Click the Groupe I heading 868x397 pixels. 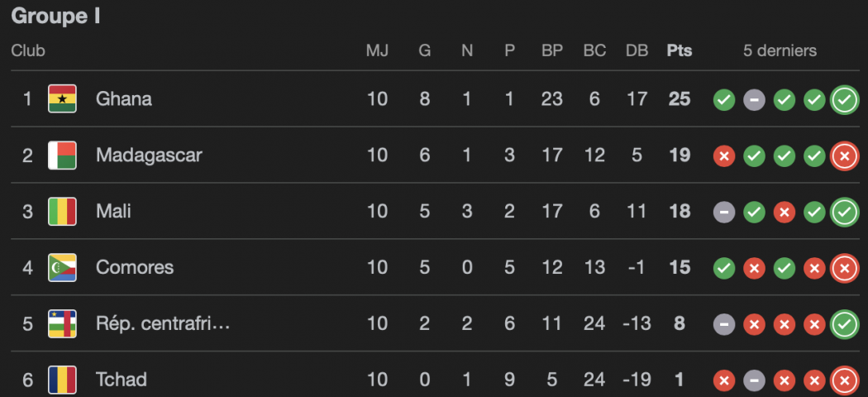(x=56, y=17)
